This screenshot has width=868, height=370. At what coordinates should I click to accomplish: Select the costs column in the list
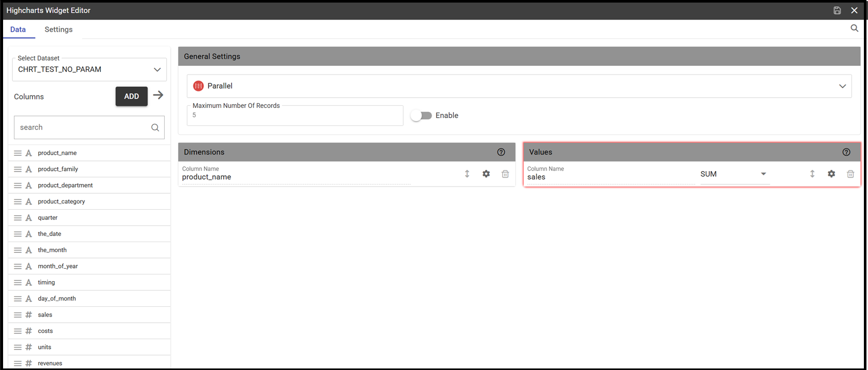[90, 331]
